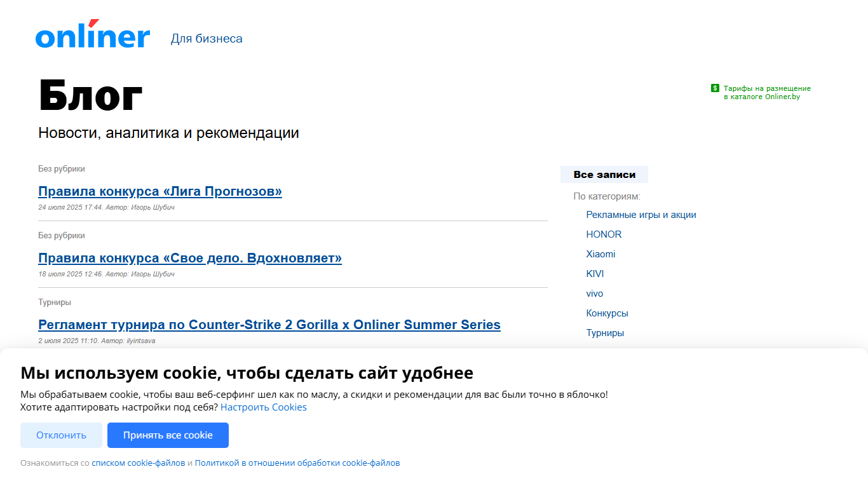Click "Отклонить" cookie button

(x=61, y=435)
